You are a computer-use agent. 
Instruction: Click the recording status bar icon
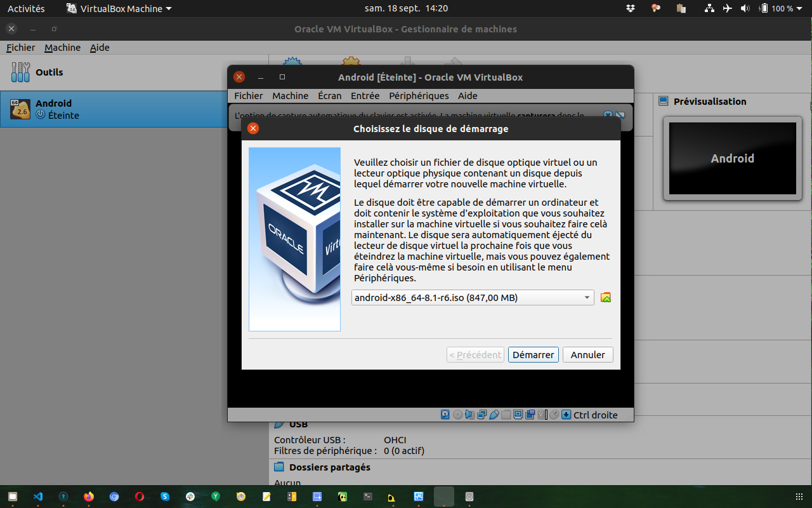pyautogui.click(x=530, y=415)
